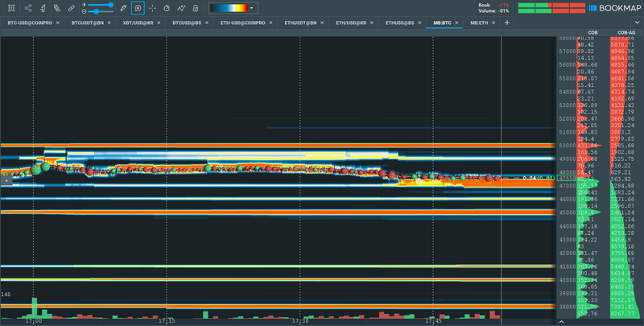Click the screenshot capture icon
This screenshot has height=326, width=644.
coord(11,8)
